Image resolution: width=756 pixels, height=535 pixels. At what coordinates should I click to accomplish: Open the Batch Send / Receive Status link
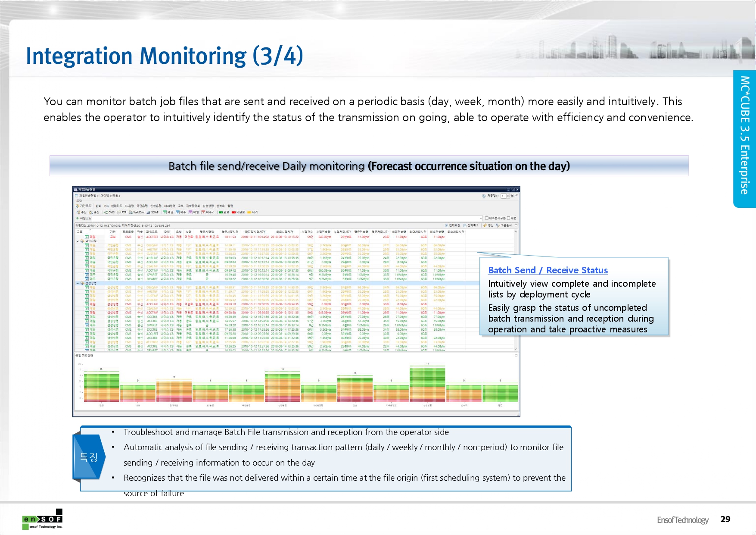point(548,270)
